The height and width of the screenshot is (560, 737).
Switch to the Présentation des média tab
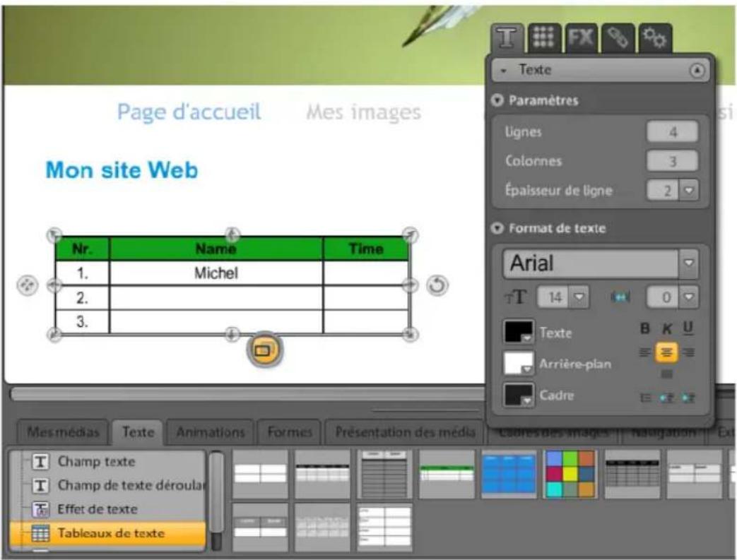pyautogui.click(x=405, y=432)
